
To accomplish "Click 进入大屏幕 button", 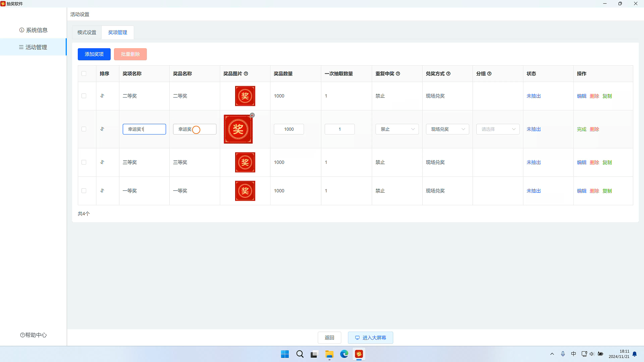I will (x=370, y=338).
